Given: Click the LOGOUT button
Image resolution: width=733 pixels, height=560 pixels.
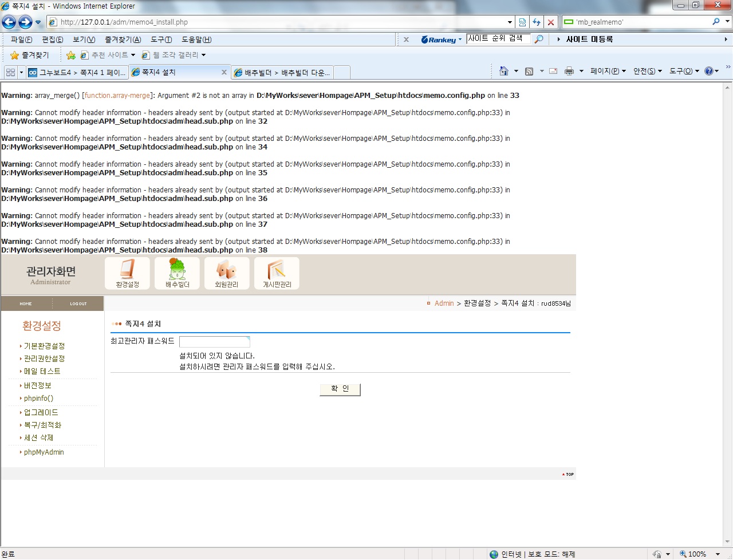Looking at the screenshot, I should (78, 303).
